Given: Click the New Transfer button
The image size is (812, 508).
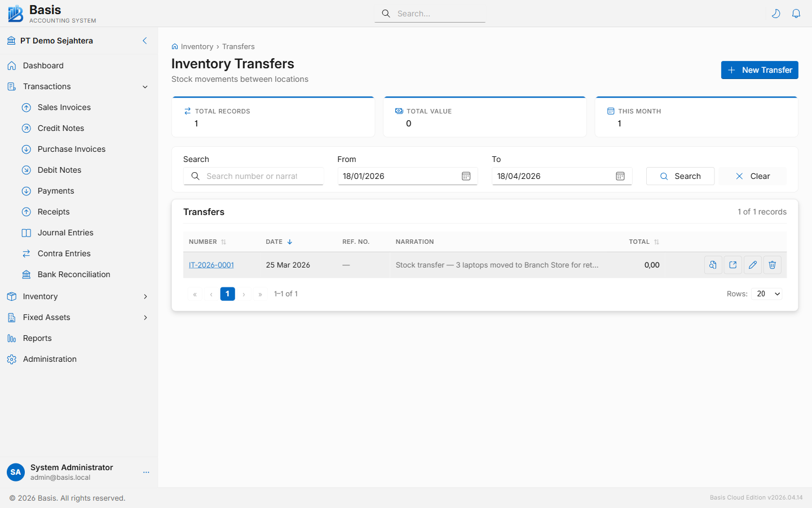Looking at the screenshot, I should (759, 70).
